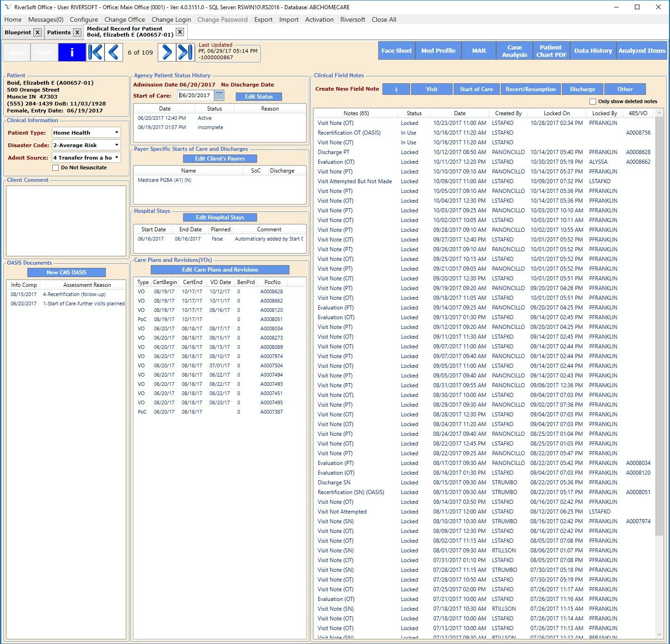Open the patient Face Sheet

coord(396,50)
